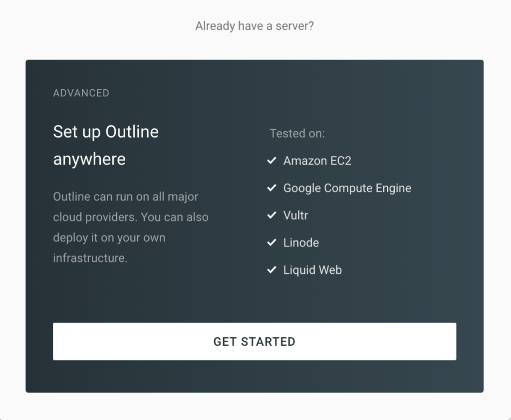Click the ADVANCED label on the card
This screenshot has width=511, height=420.
point(81,93)
